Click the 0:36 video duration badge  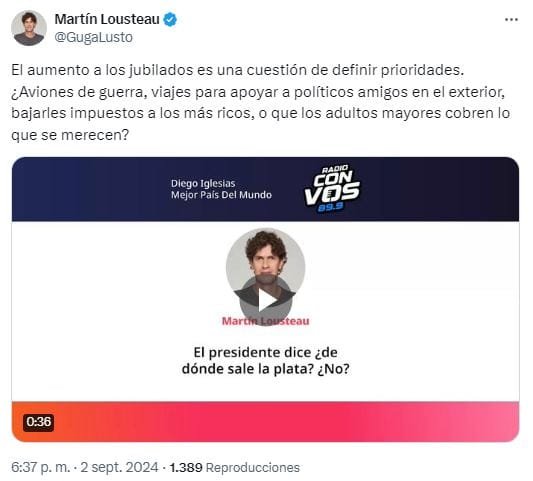(x=38, y=422)
